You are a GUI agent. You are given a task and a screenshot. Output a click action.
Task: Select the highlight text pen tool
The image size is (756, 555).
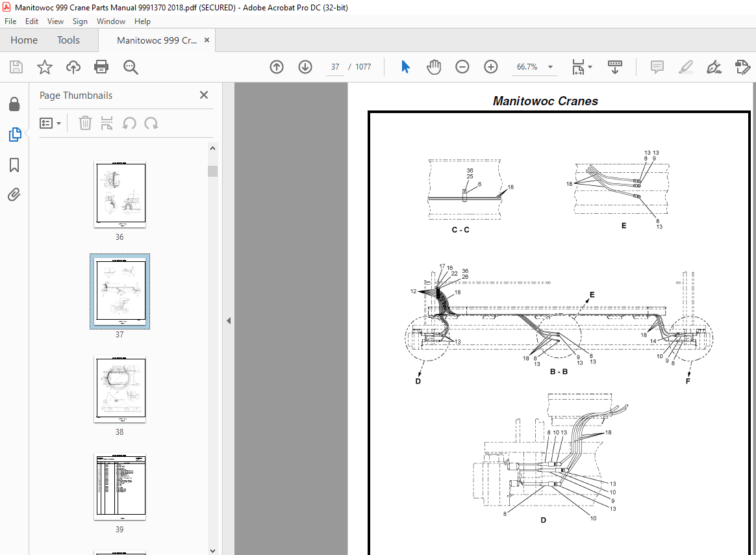tap(686, 66)
